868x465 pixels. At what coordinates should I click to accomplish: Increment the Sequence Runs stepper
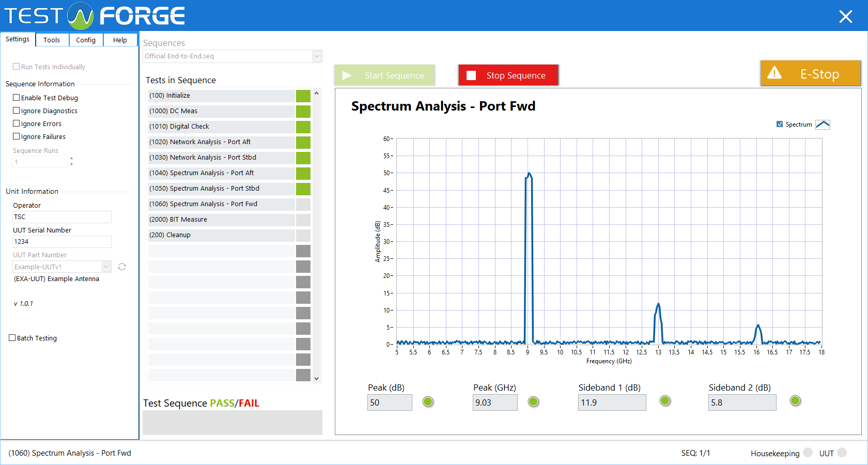click(71, 159)
